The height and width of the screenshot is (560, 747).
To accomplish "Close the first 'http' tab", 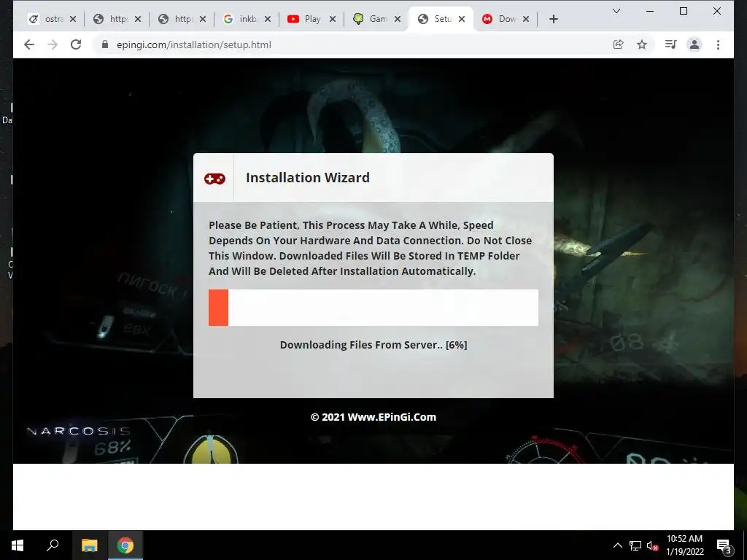I will click(x=138, y=19).
